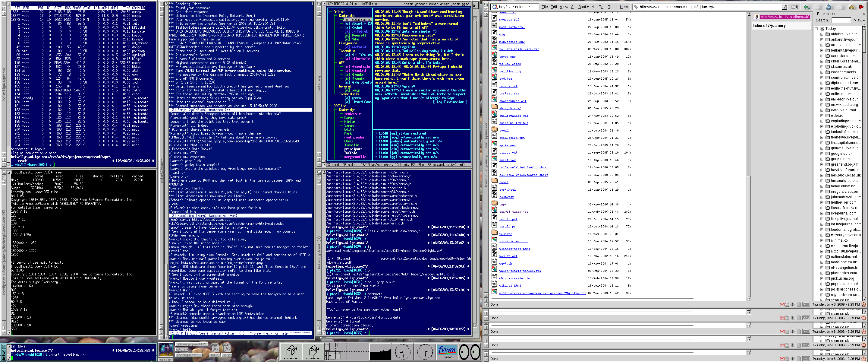Click the green Back arrow in the browser toolbar

click(x=806, y=7)
